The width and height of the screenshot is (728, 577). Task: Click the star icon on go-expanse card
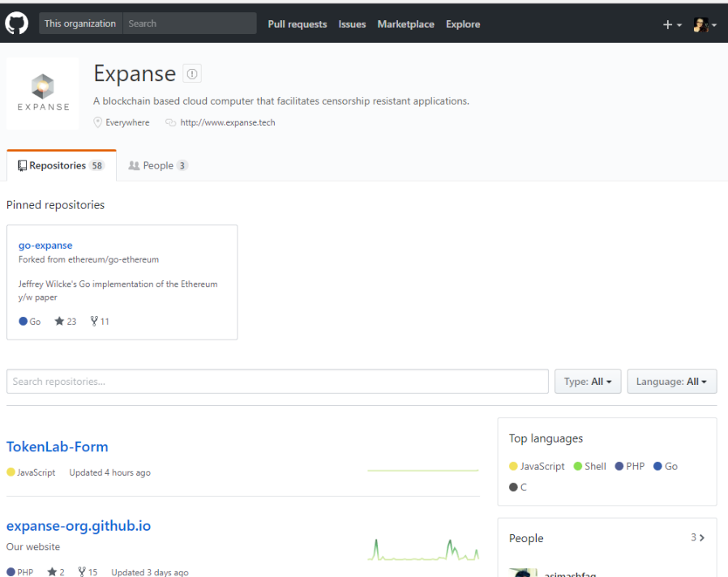[59, 321]
